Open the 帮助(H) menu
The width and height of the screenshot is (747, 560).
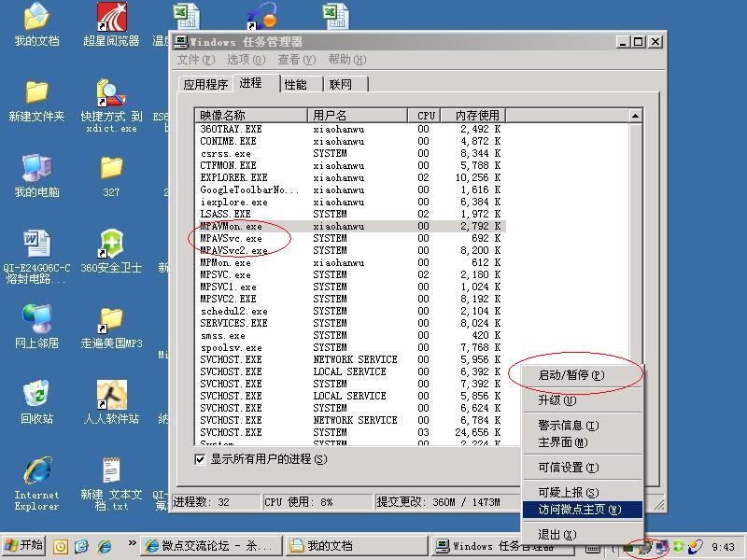point(346,60)
